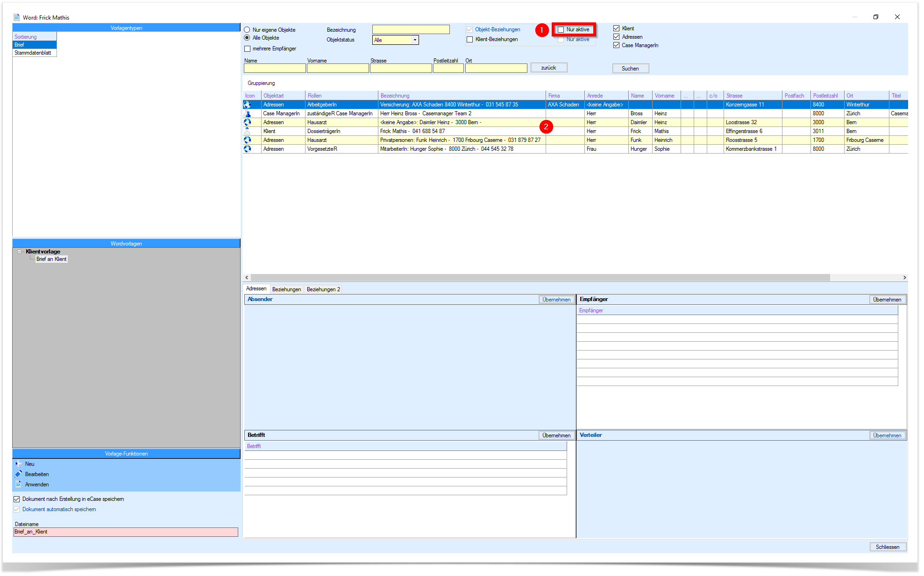Enable mehrere Empfänger checkbox

point(248,49)
